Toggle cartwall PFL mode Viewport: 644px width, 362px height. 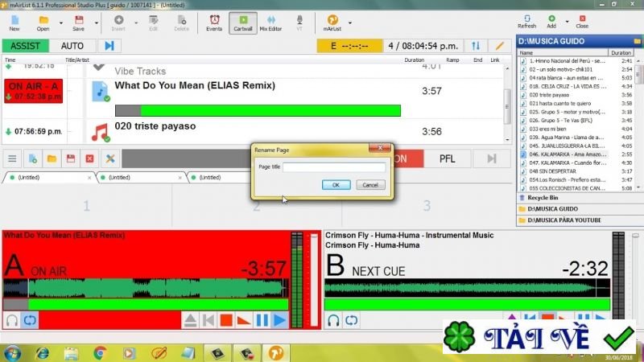(x=447, y=158)
